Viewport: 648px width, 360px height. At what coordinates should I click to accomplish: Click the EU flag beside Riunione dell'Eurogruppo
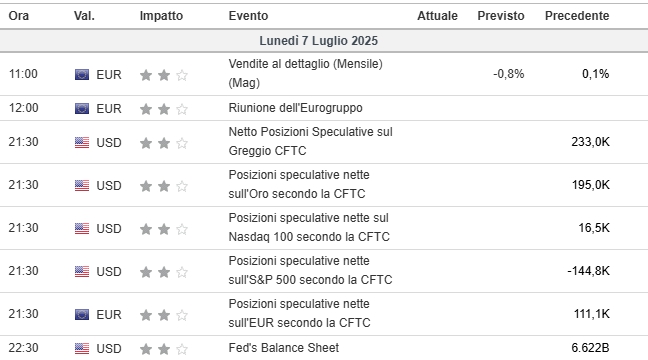[82, 108]
